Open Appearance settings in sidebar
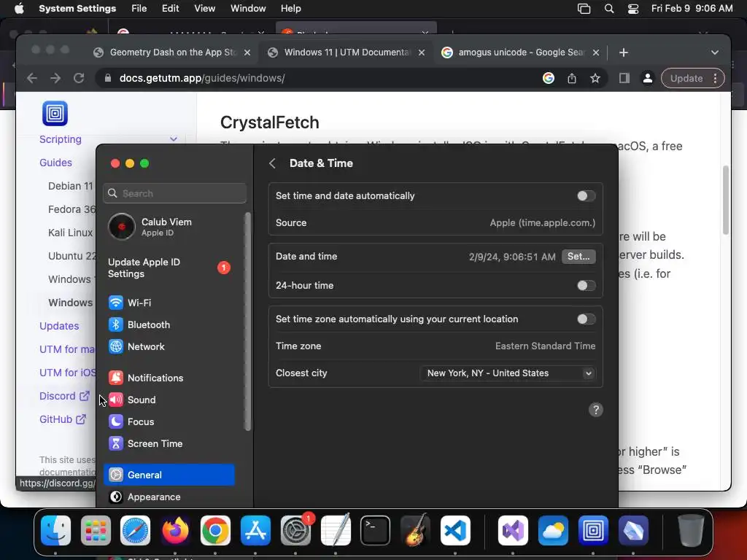Viewport: 747px width, 560px height. tap(169, 497)
